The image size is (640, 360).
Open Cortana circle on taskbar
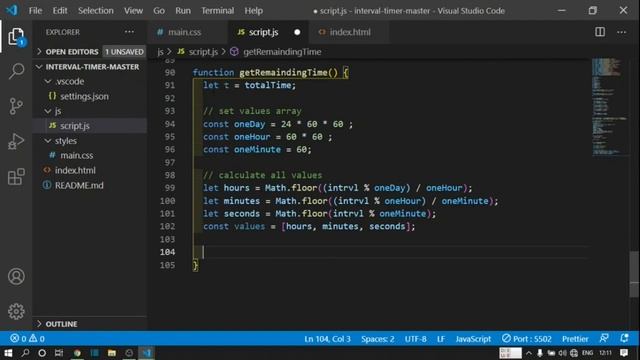point(42,353)
